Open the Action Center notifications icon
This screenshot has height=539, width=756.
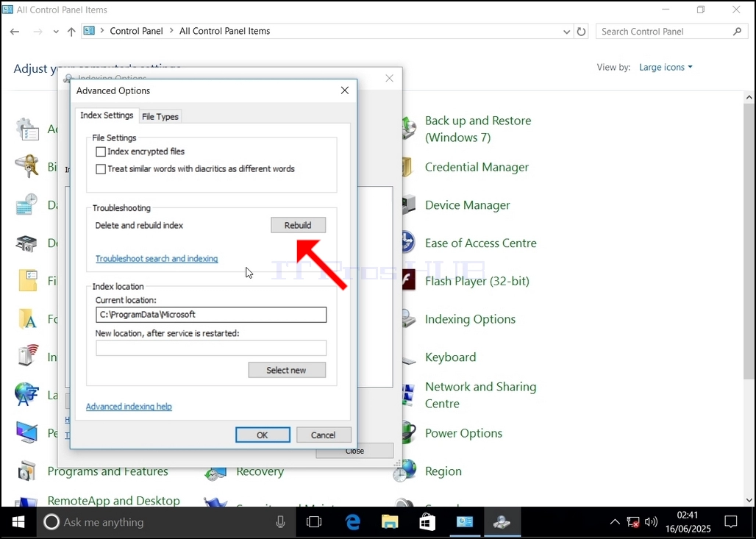click(731, 522)
